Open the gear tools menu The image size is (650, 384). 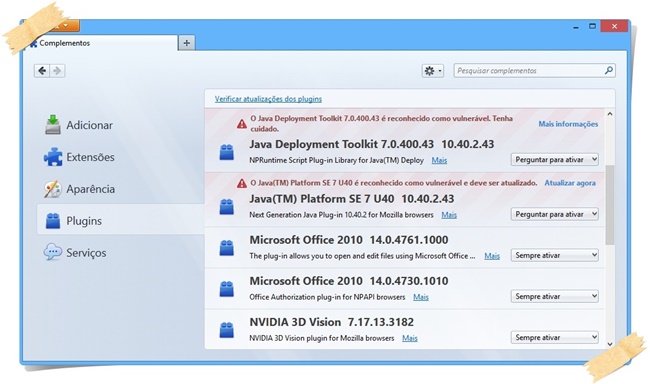[x=433, y=71]
